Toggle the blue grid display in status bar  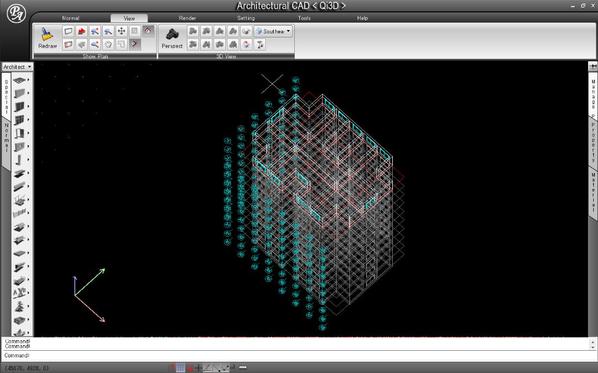180,368
